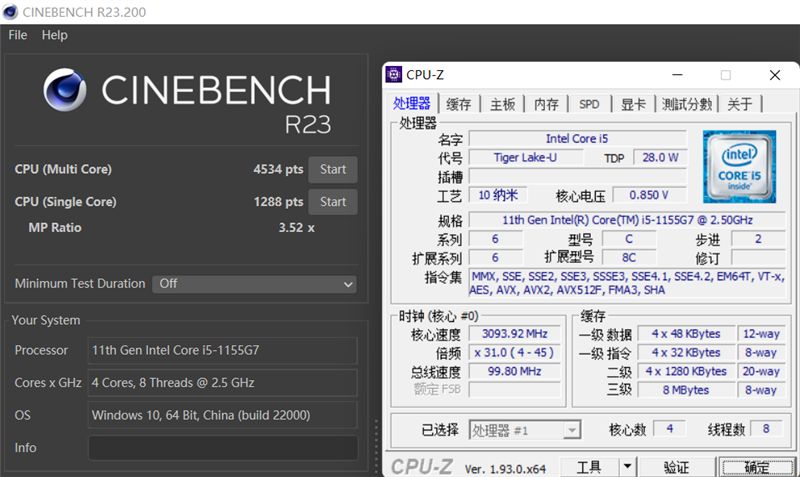This screenshot has height=477, width=800.
Task: Click the 验证 button
Action: coord(677,466)
